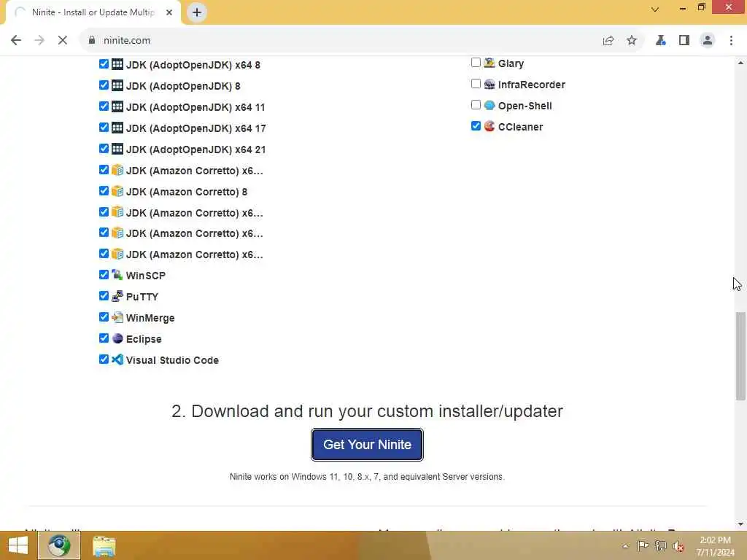Expand the tab search chevron
Viewport: 747px width, 560px height.
[655, 9]
